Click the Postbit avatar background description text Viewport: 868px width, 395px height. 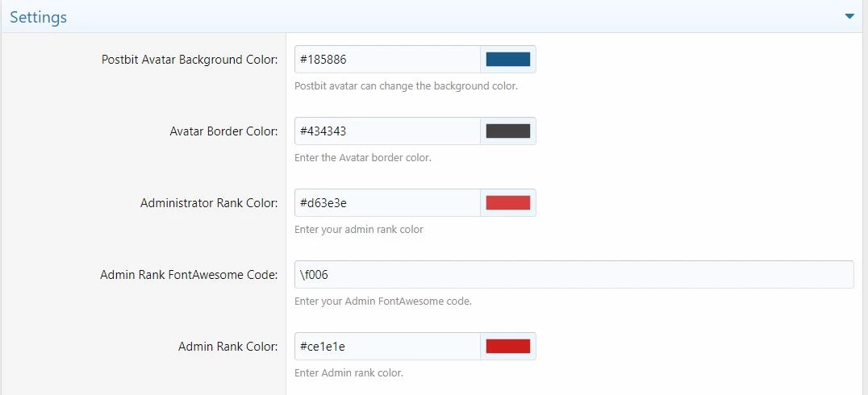[407, 86]
